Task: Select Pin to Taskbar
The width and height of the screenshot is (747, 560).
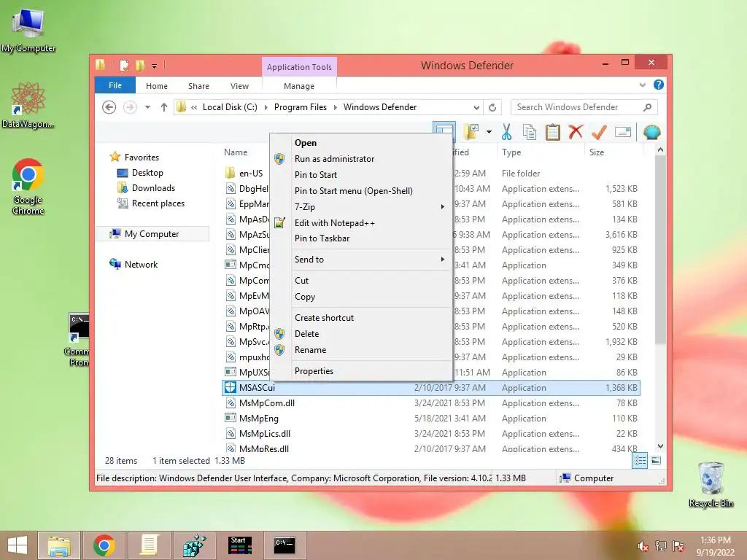Action: click(362, 238)
